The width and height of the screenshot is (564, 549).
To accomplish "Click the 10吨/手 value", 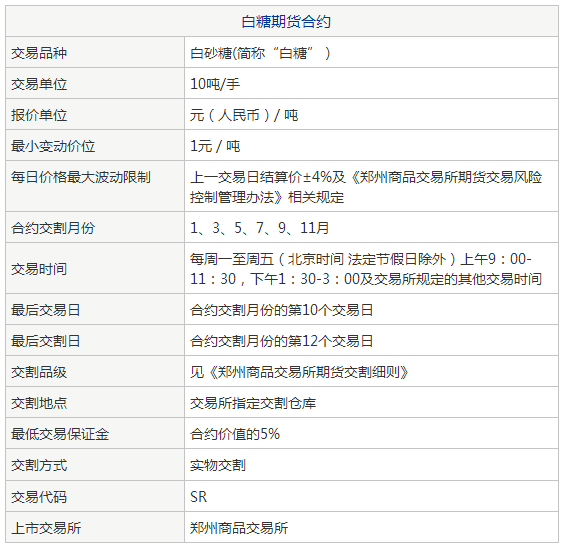I will pyautogui.click(x=215, y=84).
